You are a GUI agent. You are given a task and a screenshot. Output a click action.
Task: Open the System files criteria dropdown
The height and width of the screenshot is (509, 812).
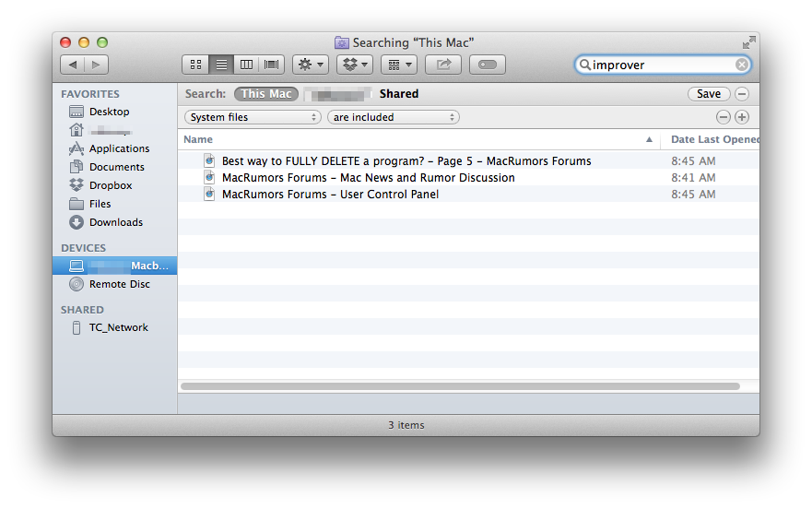tap(253, 117)
